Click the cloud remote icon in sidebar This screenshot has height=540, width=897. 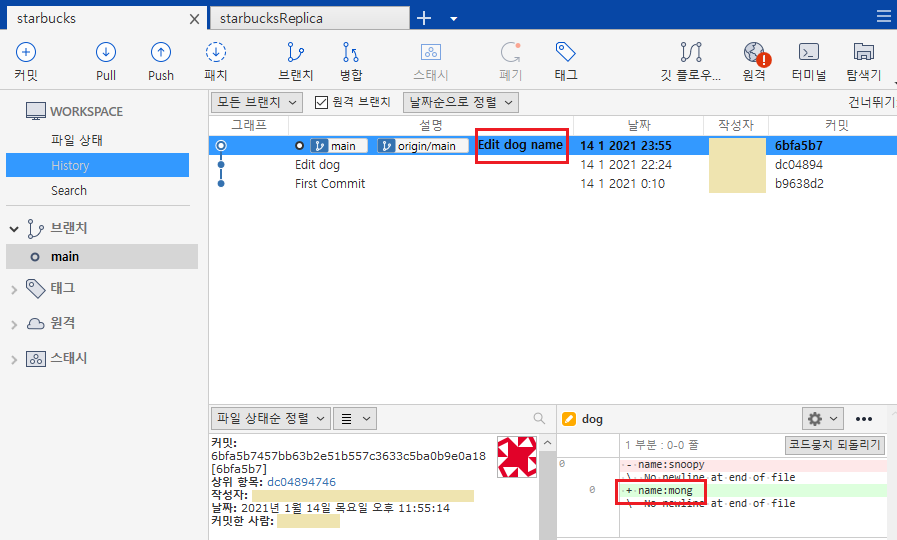(x=35, y=324)
